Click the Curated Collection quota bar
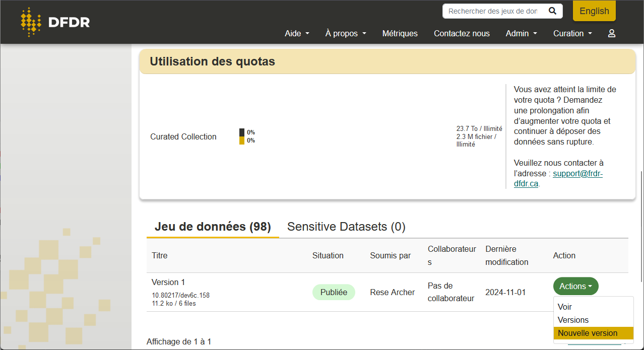The height and width of the screenshot is (350, 644). click(x=242, y=136)
